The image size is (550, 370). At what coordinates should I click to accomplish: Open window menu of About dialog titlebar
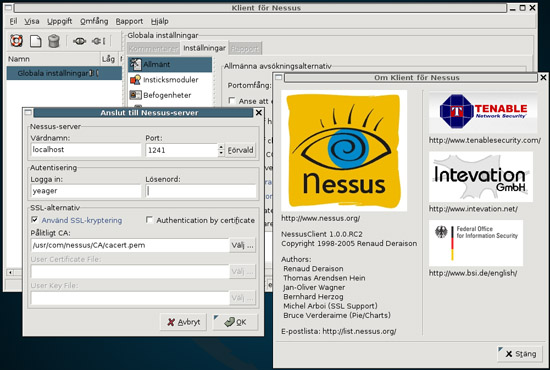point(279,77)
